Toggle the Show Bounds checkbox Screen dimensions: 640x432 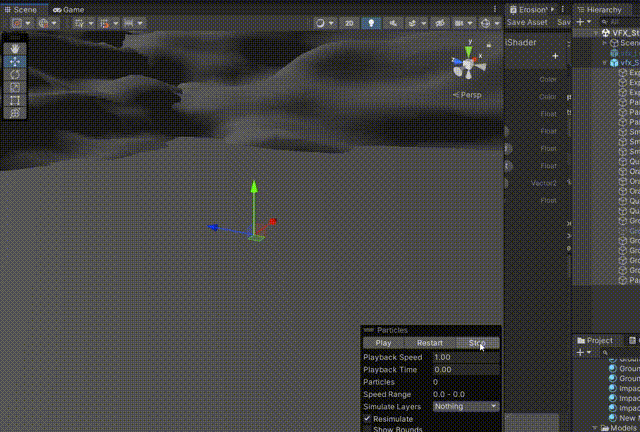(x=367, y=429)
